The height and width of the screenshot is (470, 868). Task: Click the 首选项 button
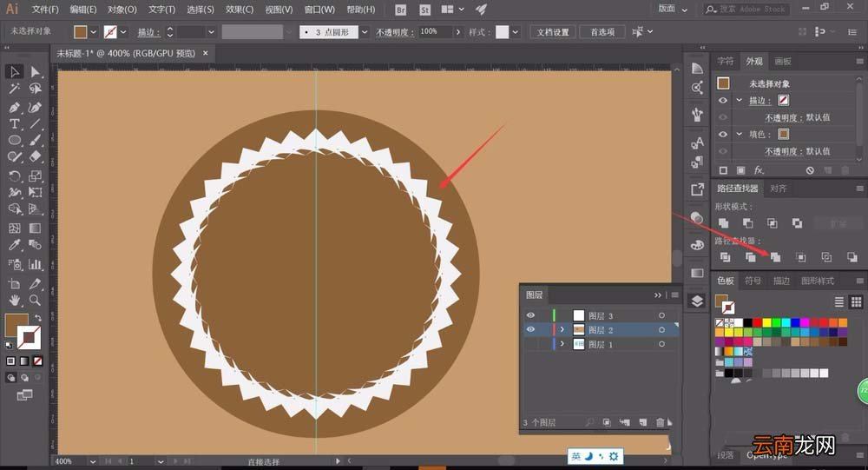tap(602, 32)
